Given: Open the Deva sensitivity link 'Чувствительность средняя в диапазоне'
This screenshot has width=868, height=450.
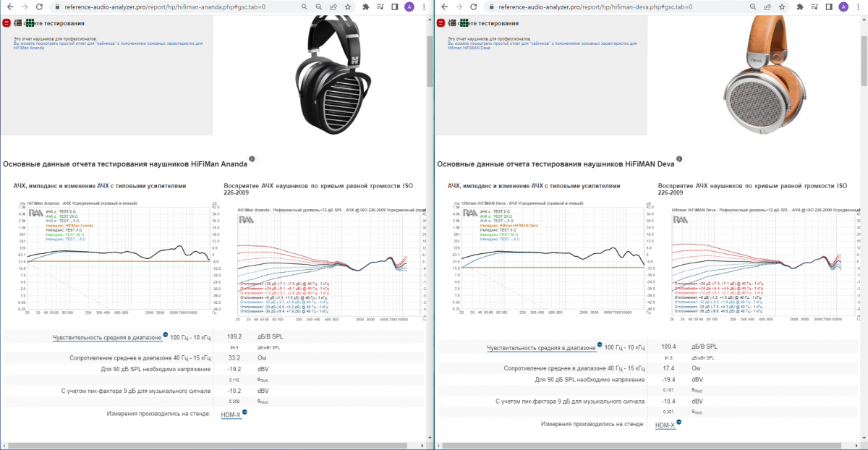Looking at the screenshot, I should (541, 348).
